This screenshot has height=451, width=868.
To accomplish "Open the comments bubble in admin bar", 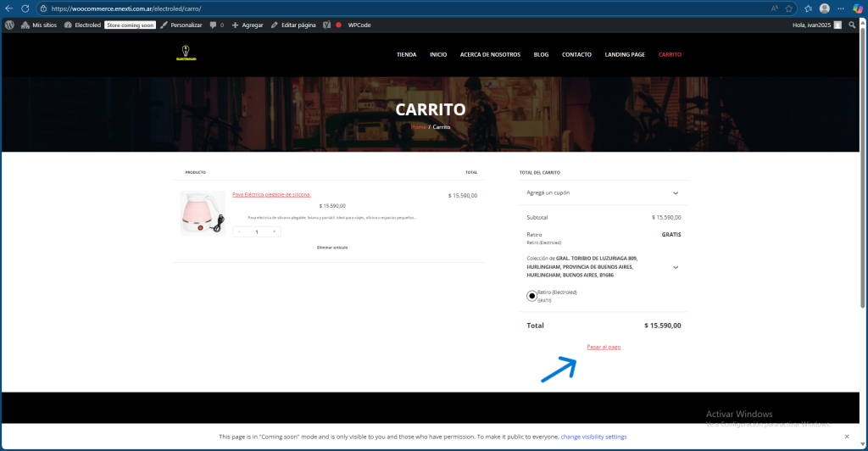I will point(216,25).
